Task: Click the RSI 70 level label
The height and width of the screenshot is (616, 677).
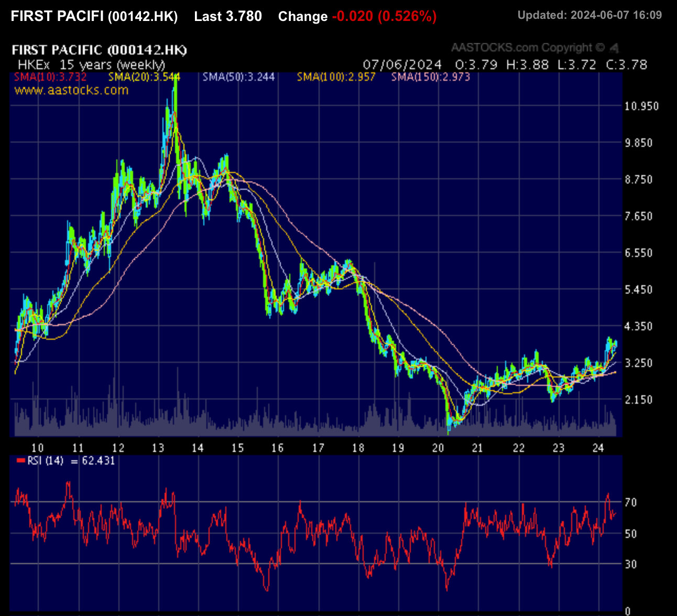Action: [631, 502]
